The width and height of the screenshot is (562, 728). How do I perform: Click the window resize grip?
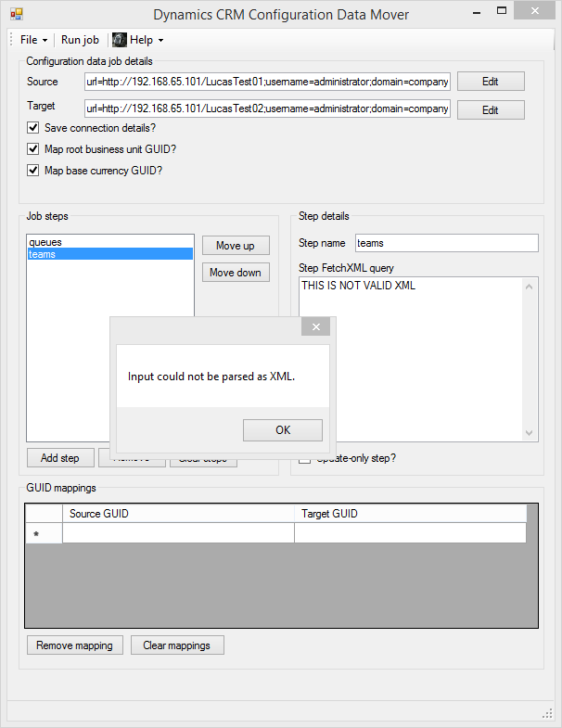click(x=547, y=713)
